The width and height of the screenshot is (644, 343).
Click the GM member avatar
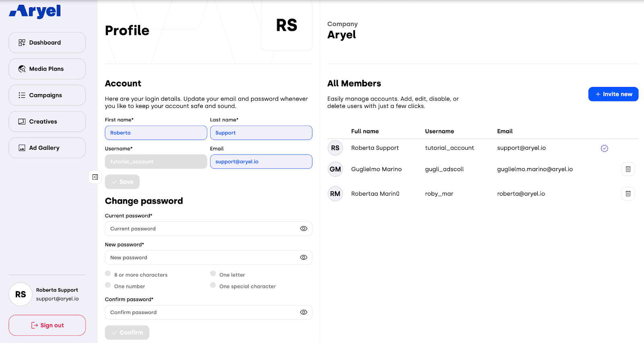335,169
